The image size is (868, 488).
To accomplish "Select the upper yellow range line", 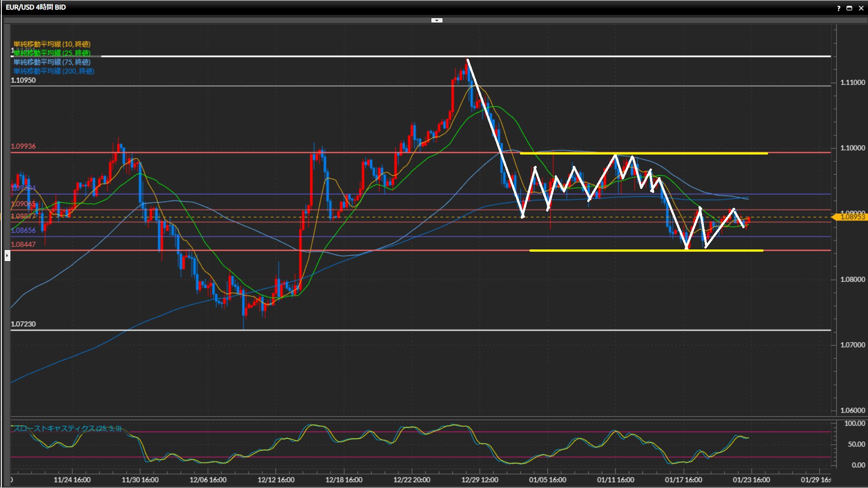I will (701, 153).
